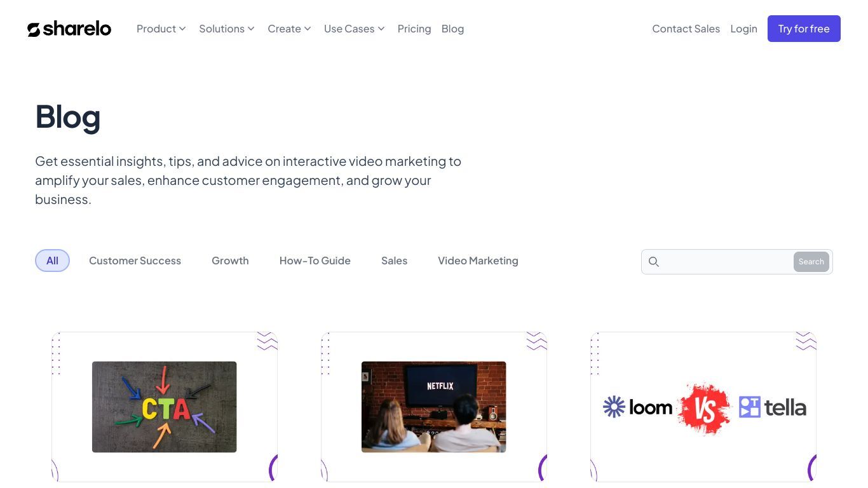Image resolution: width=868 pixels, height=488 pixels.
Task: Click the search magnifier icon
Action: [x=654, y=262]
